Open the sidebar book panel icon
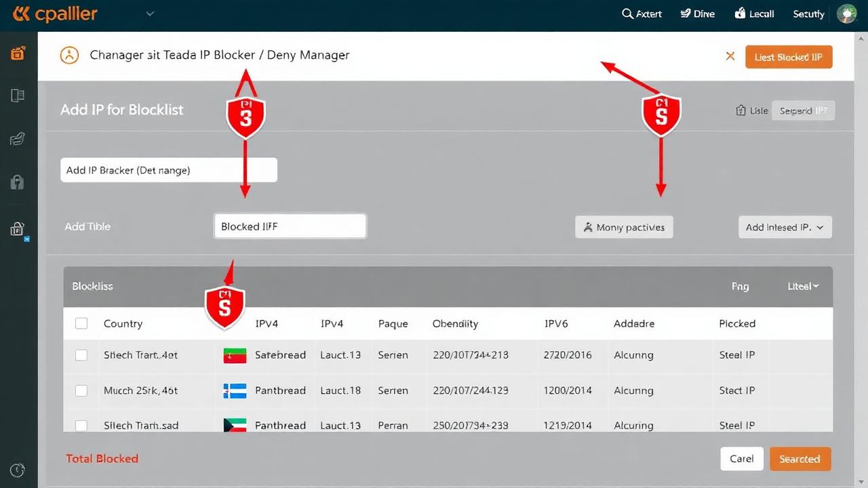The width and height of the screenshot is (868, 488). 18,96
